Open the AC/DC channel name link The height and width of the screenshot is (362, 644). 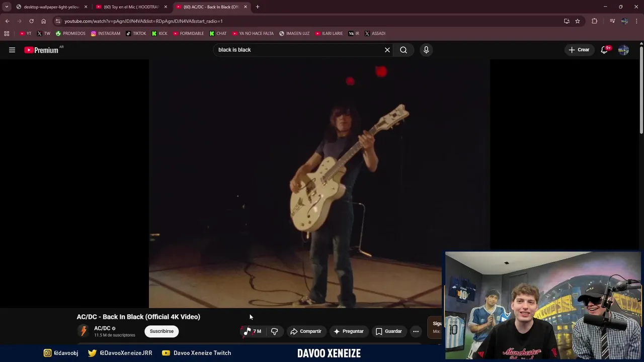(102, 328)
